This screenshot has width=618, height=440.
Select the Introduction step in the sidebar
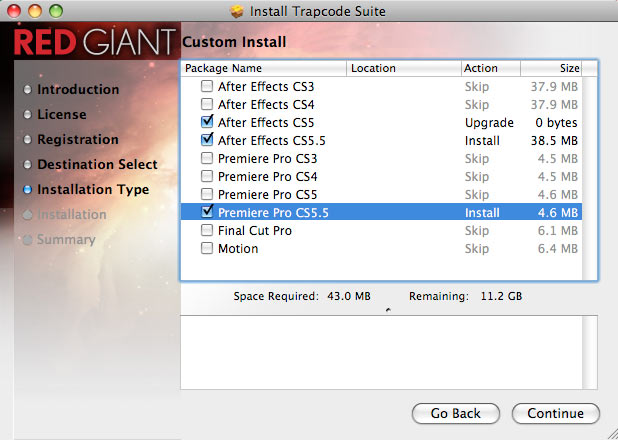point(78,89)
